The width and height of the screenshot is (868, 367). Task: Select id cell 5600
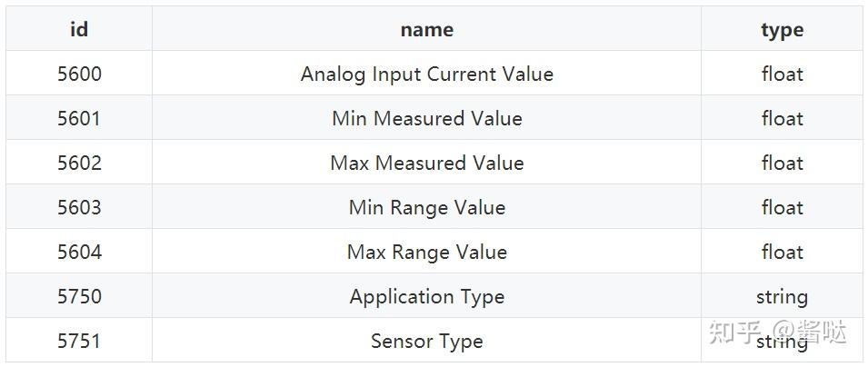pyautogui.click(x=79, y=73)
